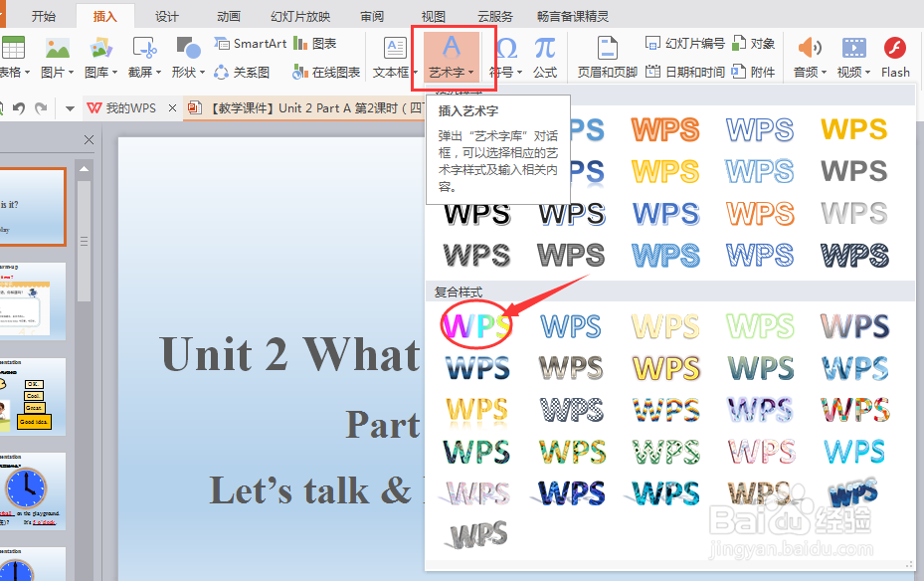The height and width of the screenshot is (581, 924).
Task: Switch to the 教学课件 Unit 2 document tab
Action: (305, 107)
